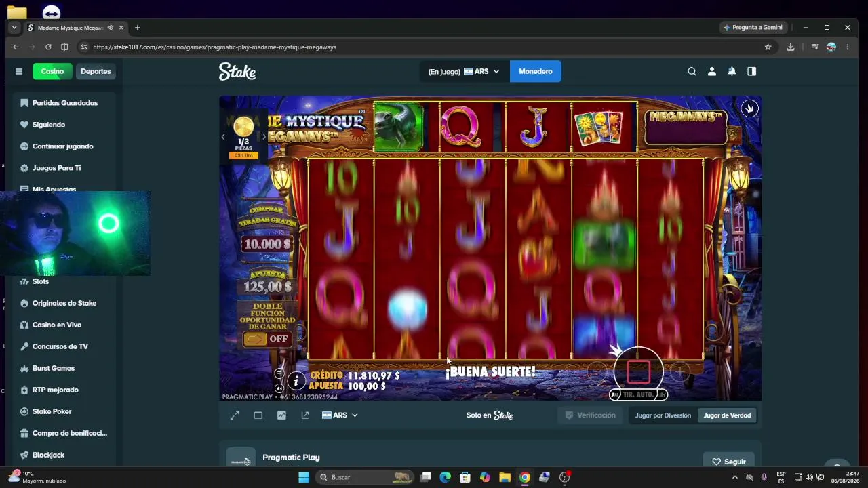Open the in-play ARS balance dropdown
Viewport: 868px width, 488px height.
(464, 71)
